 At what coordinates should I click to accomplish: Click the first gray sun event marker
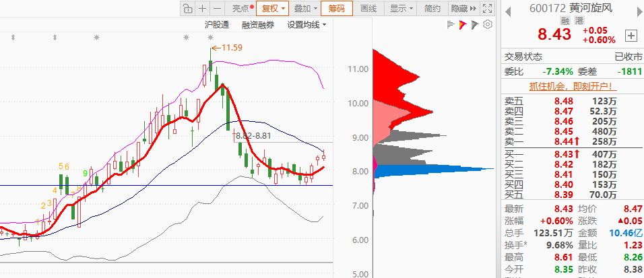(96, 38)
